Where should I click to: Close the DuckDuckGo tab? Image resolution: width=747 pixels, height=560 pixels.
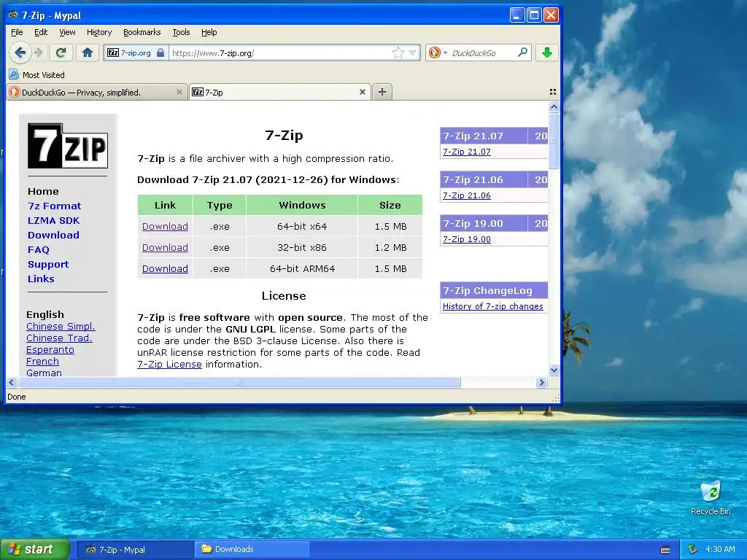(x=179, y=92)
